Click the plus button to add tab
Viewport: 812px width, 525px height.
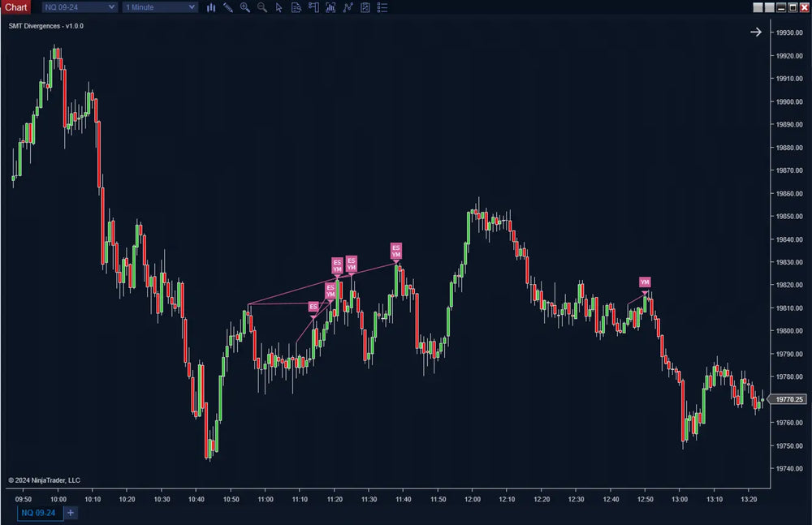pyautogui.click(x=70, y=513)
